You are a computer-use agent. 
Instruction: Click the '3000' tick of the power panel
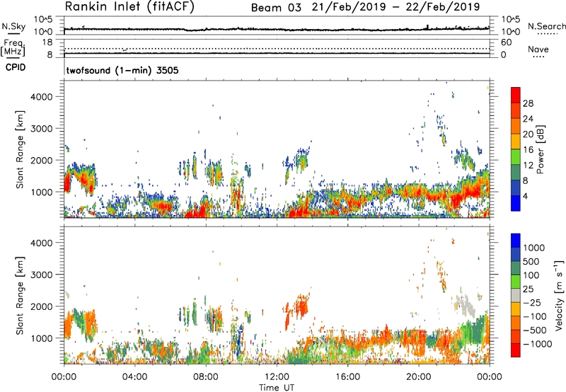(x=42, y=129)
